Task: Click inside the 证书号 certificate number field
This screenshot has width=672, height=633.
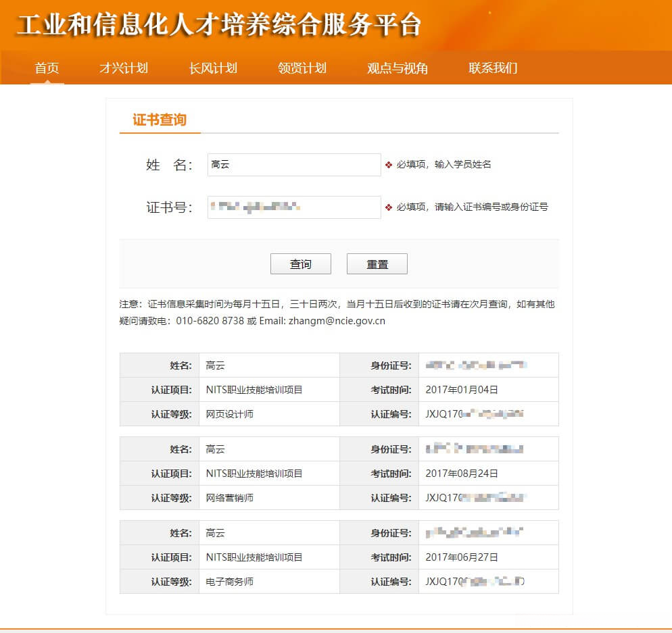Action: (x=293, y=207)
